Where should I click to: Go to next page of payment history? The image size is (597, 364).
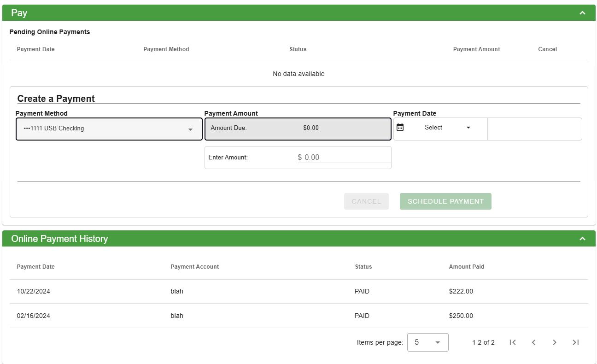[555, 342]
